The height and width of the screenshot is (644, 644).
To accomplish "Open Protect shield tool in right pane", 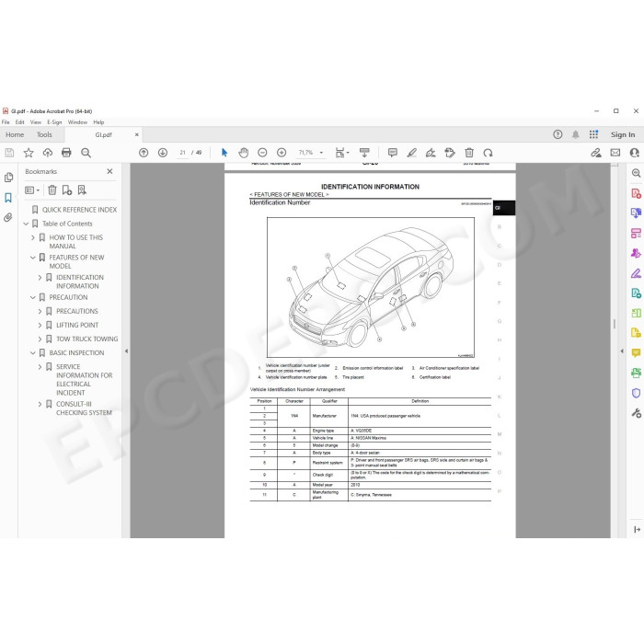I will pos(636,393).
